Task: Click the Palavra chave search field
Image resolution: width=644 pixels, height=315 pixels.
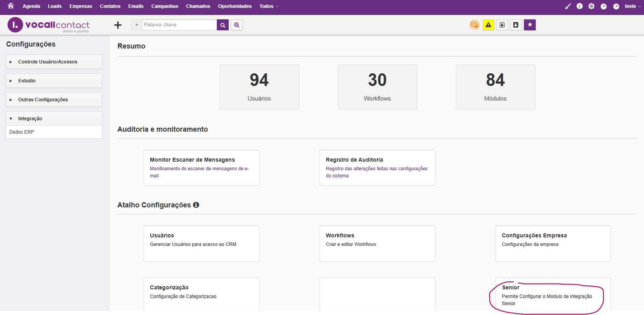Action: [x=179, y=25]
